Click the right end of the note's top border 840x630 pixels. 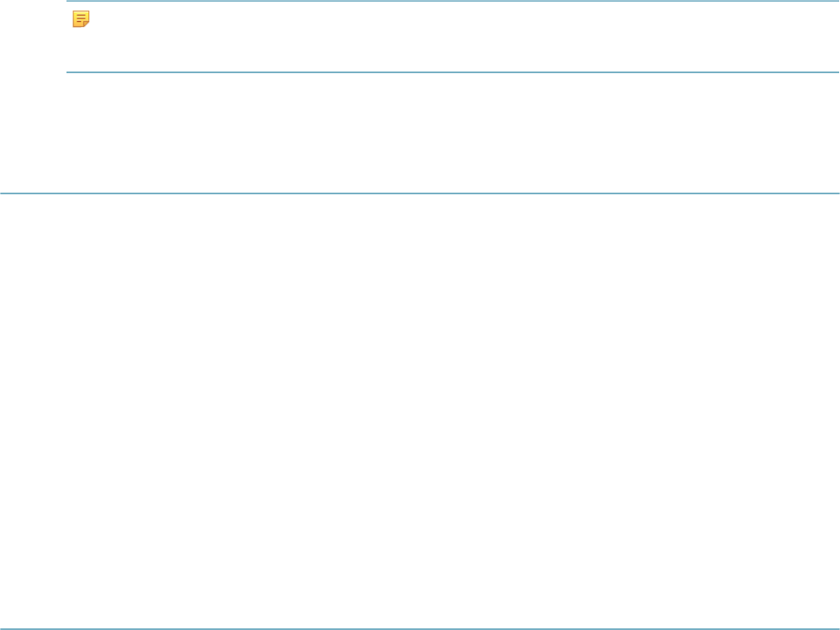tap(833, 1)
